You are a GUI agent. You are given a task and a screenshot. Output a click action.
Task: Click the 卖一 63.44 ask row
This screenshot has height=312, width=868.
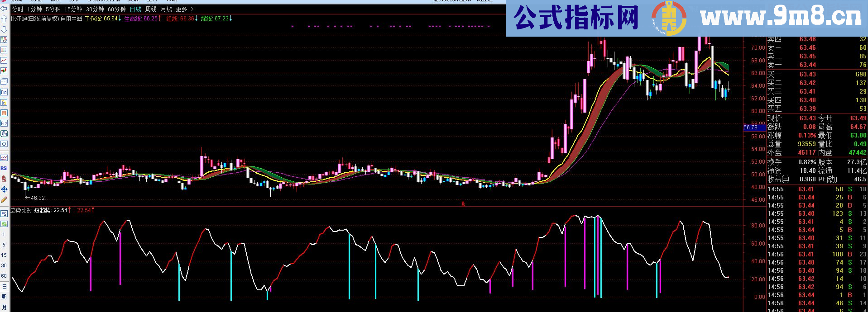point(817,65)
